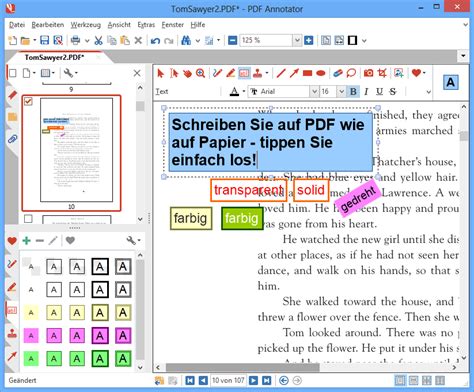Select the arrow Select tool

coord(161,73)
